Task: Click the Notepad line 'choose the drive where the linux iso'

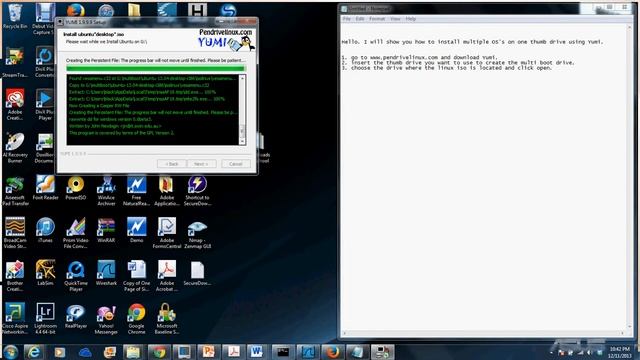Action: 447,68
